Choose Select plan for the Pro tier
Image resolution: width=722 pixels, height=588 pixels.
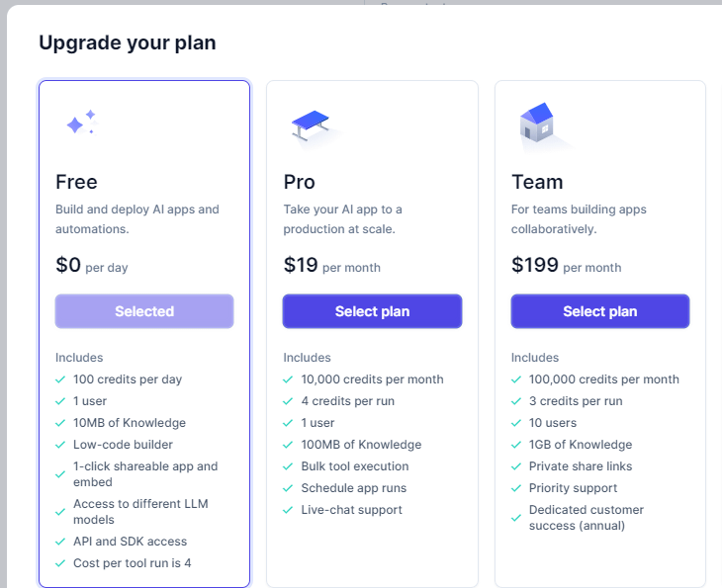tap(372, 311)
